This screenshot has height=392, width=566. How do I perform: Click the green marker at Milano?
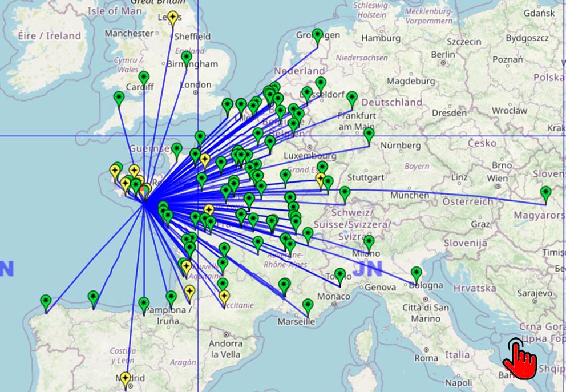point(369,243)
